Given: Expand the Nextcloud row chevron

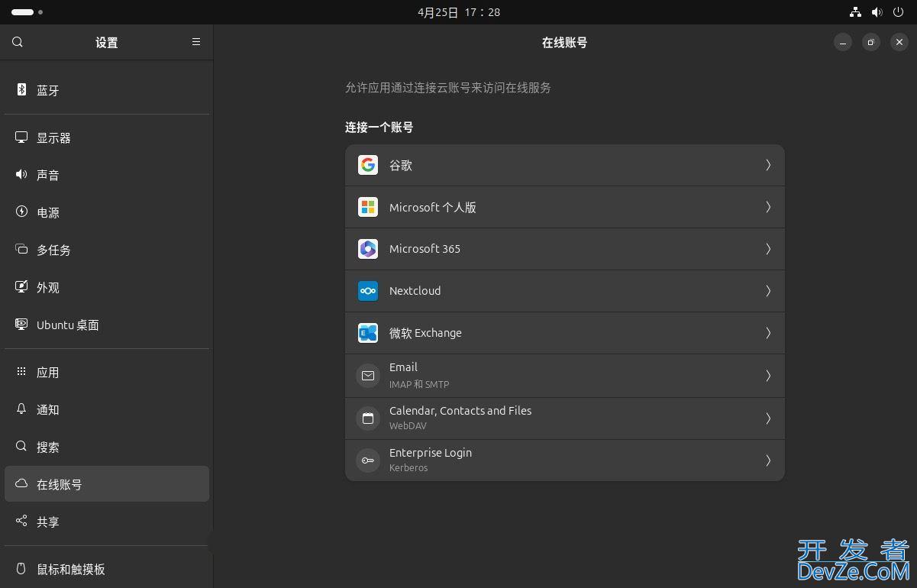Looking at the screenshot, I should [x=768, y=291].
